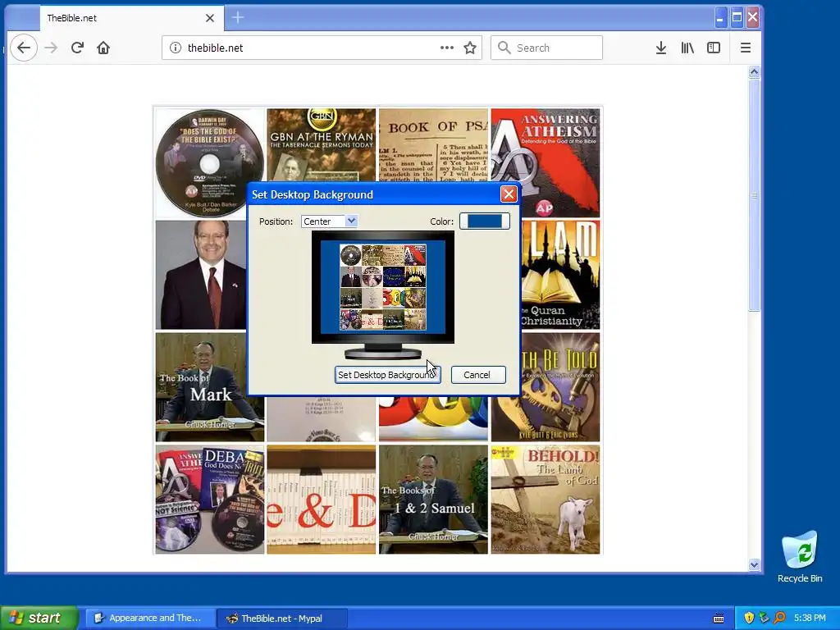Click The Books of 1 & 2 Samuel

point(433,500)
